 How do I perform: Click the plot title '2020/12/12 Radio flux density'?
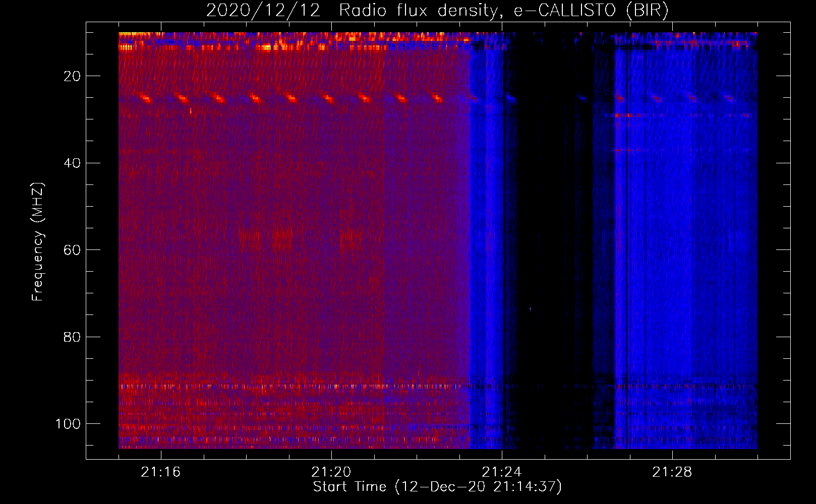[x=437, y=11]
